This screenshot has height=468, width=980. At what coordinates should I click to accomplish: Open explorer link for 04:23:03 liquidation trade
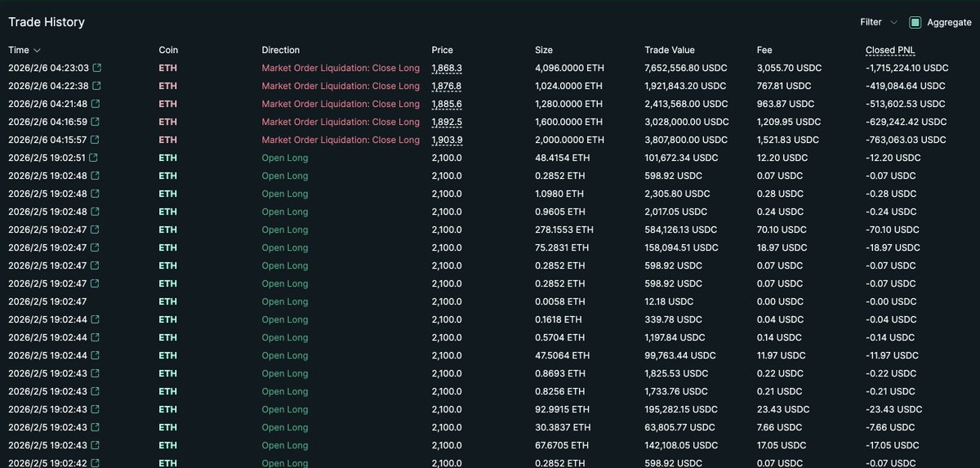[97, 68]
